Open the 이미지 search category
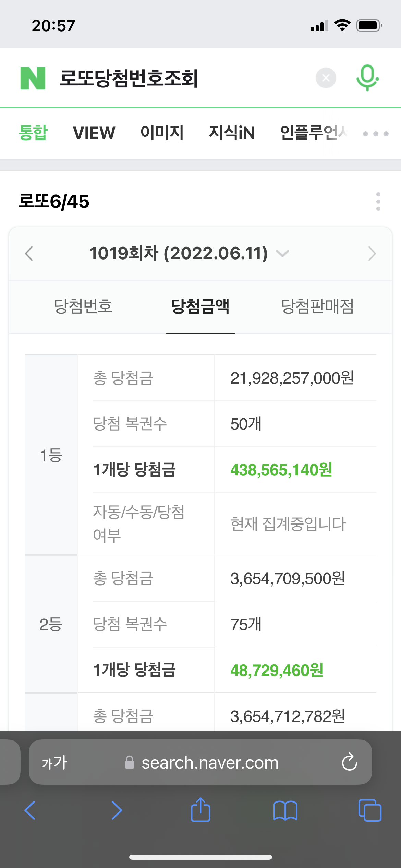The width and height of the screenshot is (401, 868). tap(162, 133)
